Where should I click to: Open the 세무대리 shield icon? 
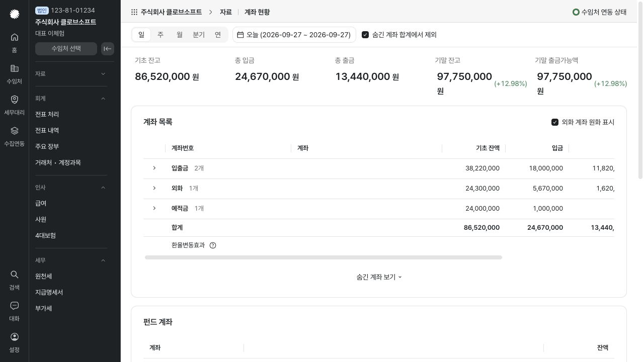15,100
